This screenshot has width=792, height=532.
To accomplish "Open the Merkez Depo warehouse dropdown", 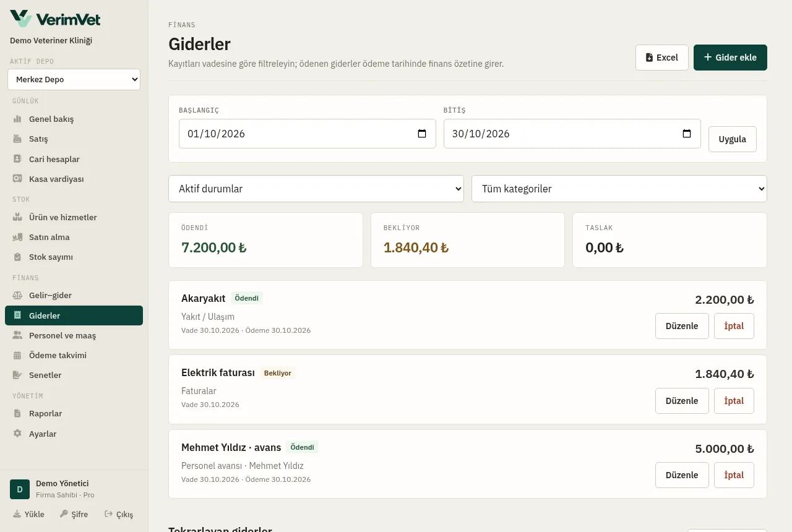I will 74,79.
